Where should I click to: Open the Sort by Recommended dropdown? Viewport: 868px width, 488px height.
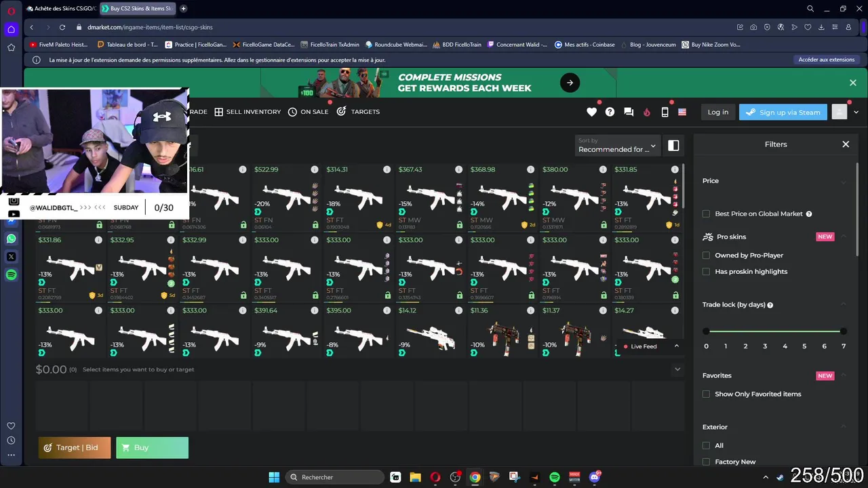(x=617, y=146)
